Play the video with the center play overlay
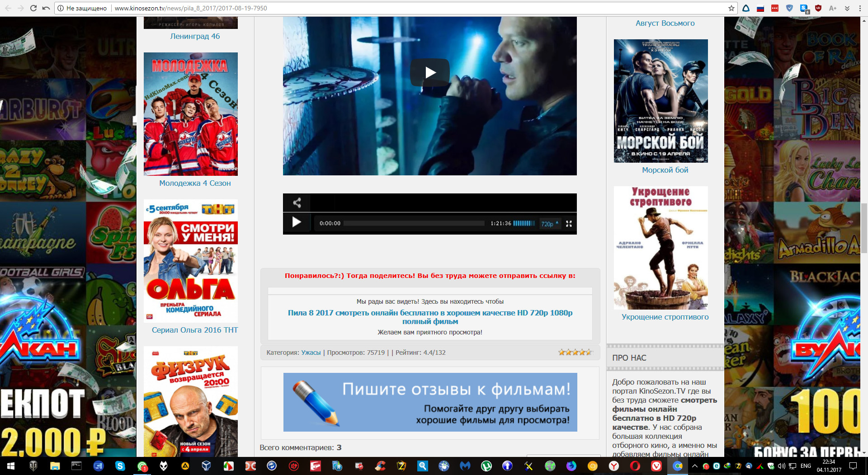 (430, 72)
